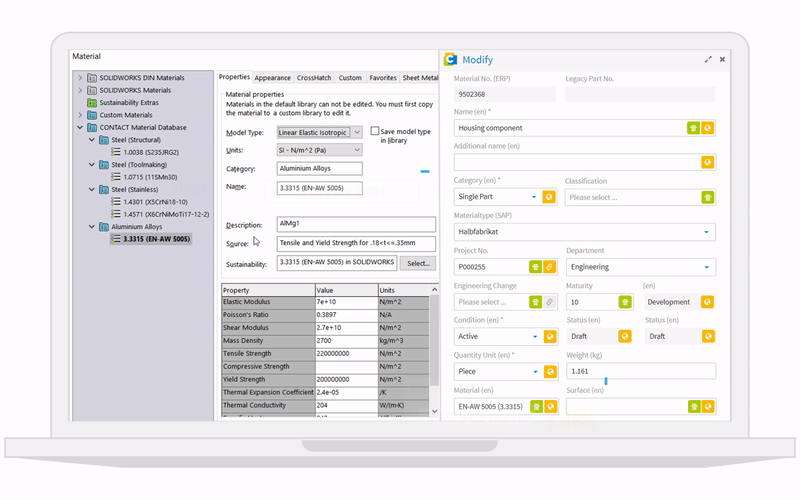Expand the Modify panel to full size

[x=708, y=60]
